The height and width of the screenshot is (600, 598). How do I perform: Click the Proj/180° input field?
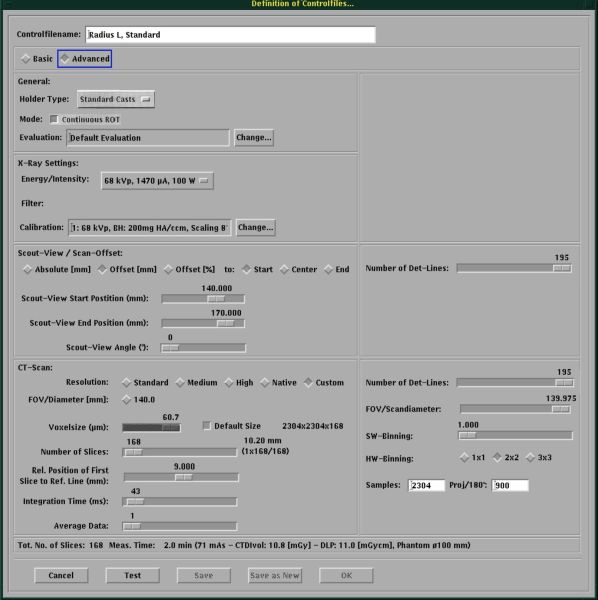510,486
